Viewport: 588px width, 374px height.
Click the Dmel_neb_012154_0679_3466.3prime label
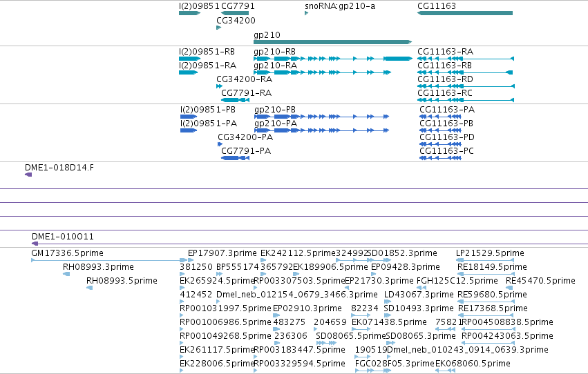click(x=297, y=295)
